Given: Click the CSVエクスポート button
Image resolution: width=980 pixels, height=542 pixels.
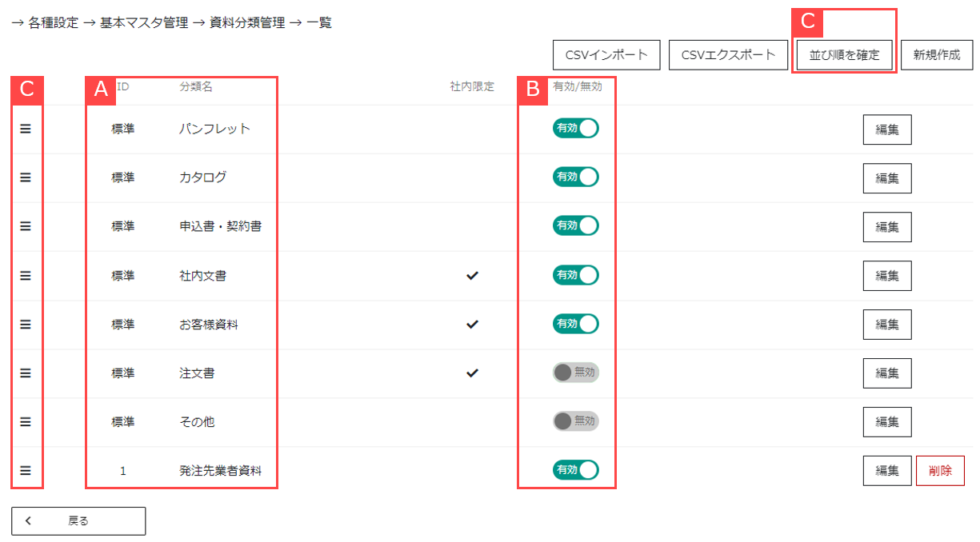Looking at the screenshot, I should (x=728, y=55).
